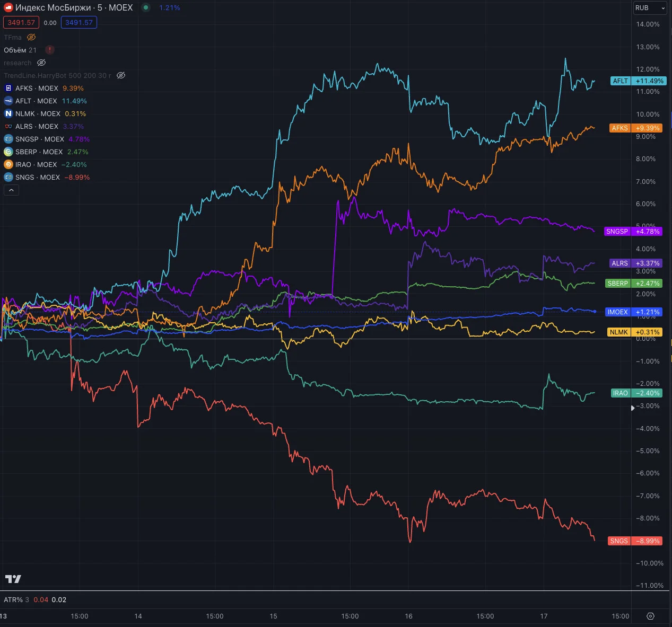Screen dimensions: 672x627
Task: Click the AFKS logo in legend
Action: tap(8, 88)
